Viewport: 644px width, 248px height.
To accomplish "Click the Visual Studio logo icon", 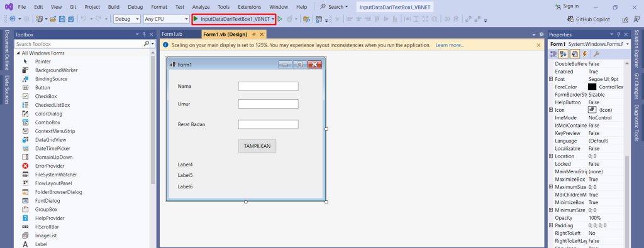I will 9,7.
